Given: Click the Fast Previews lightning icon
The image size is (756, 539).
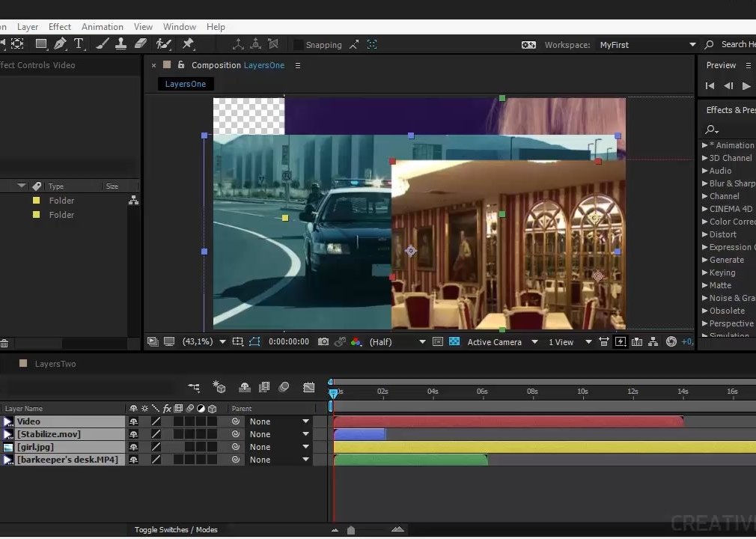Looking at the screenshot, I should click(x=621, y=342).
